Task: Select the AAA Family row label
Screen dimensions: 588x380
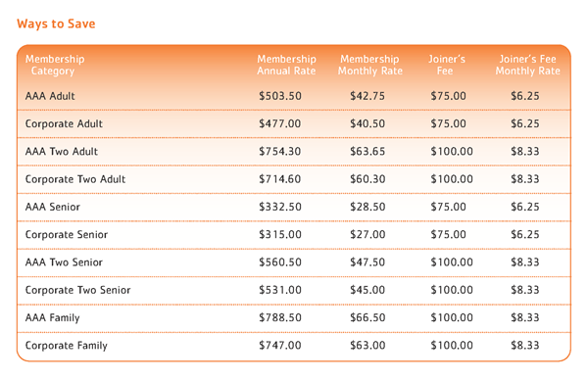Action: pyautogui.click(x=53, y=317)
